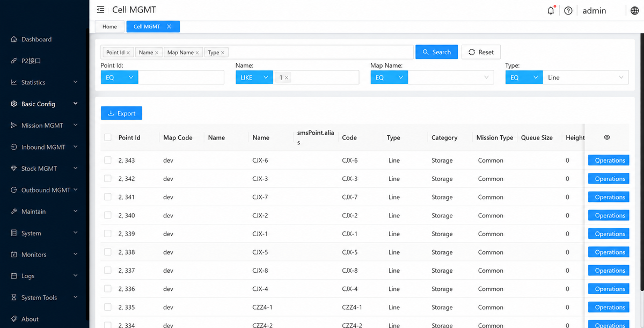Open the Point Id EQ operator dropdown
Viewport: 644px width, 328px height.
[x=120, y=77]
